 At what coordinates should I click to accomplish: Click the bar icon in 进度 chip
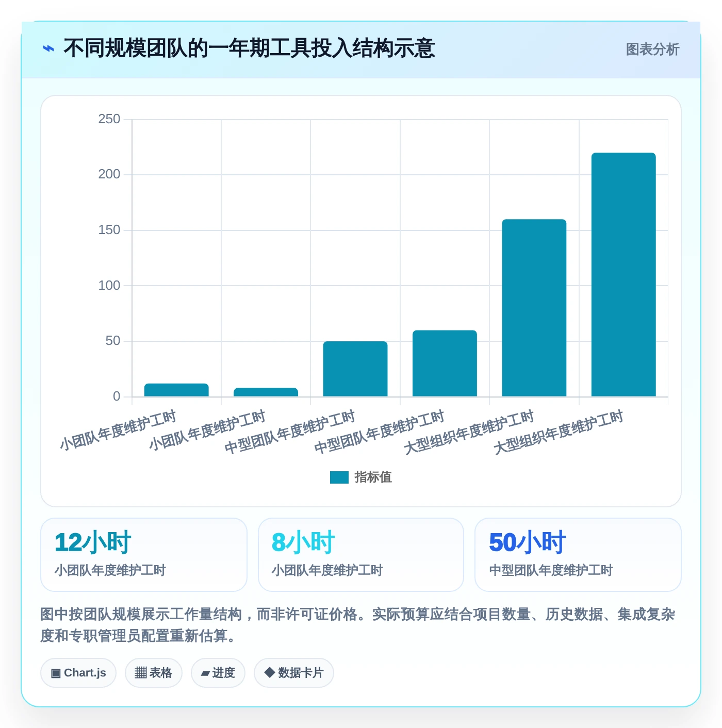click(205, 673)
